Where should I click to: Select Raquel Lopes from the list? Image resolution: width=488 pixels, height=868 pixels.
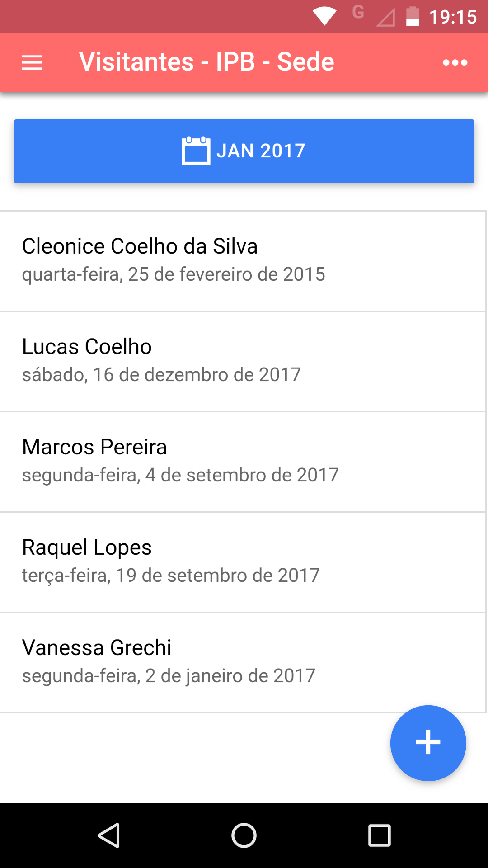click(x=243, y=562)
